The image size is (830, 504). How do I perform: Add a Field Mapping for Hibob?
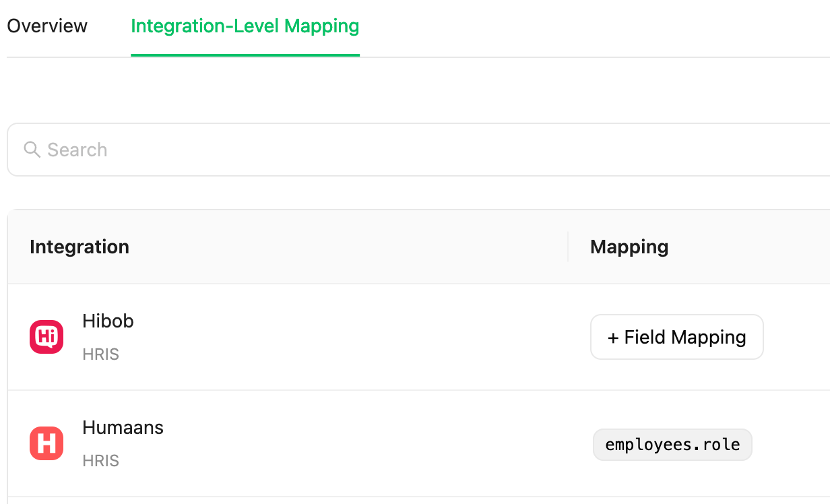tap(677, 337)
